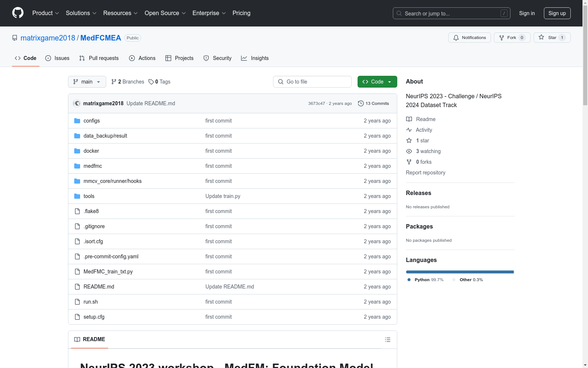Viewport: 588px width, 368px height.
Task: Open the .isort.cfg file
Action: [x=93, y=241]
